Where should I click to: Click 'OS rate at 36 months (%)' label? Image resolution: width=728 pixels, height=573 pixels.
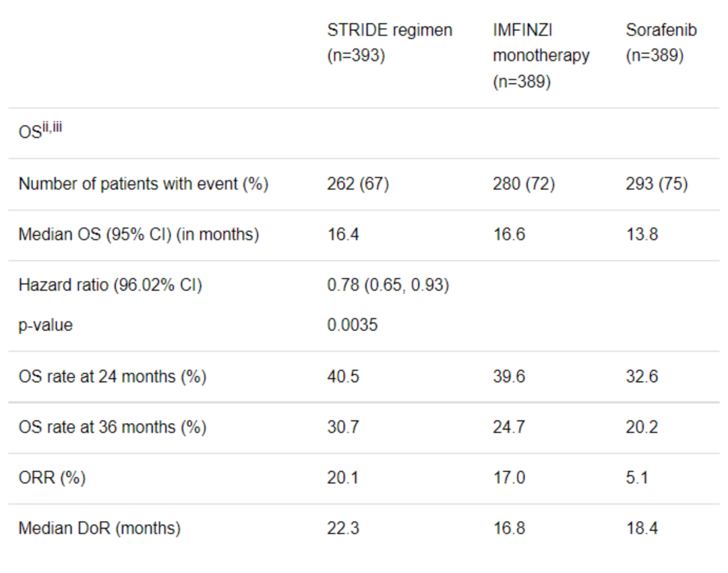[112, 427]
